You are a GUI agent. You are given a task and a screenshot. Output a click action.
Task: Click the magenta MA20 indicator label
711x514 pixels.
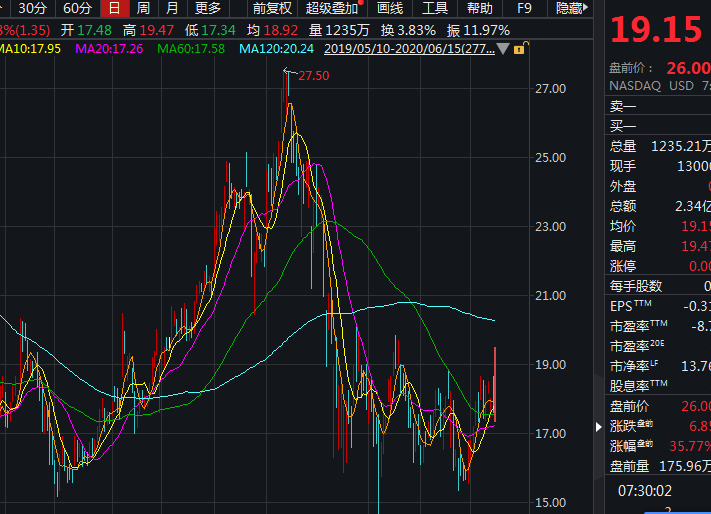[110, 48]
